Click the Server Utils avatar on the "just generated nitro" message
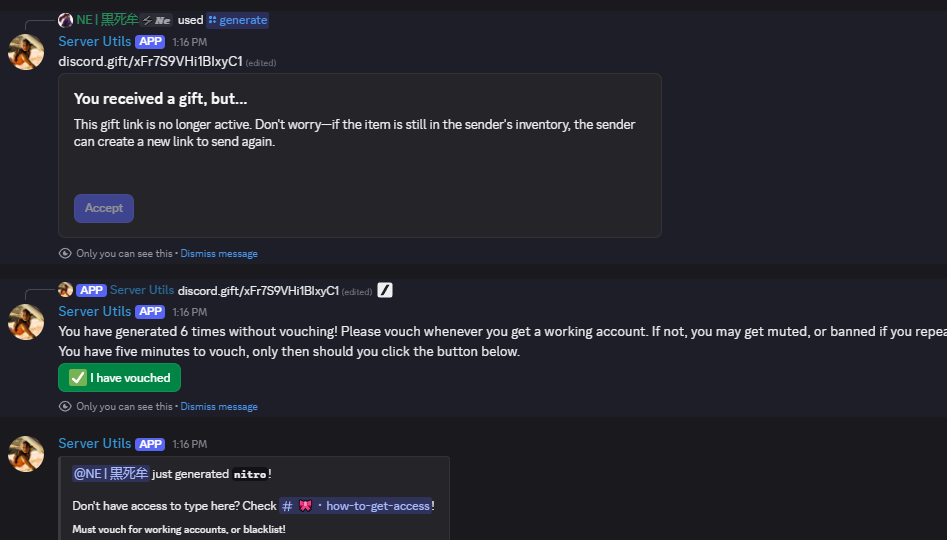The height and width of the screenshot is (540, 947). (x=26, y=454)
